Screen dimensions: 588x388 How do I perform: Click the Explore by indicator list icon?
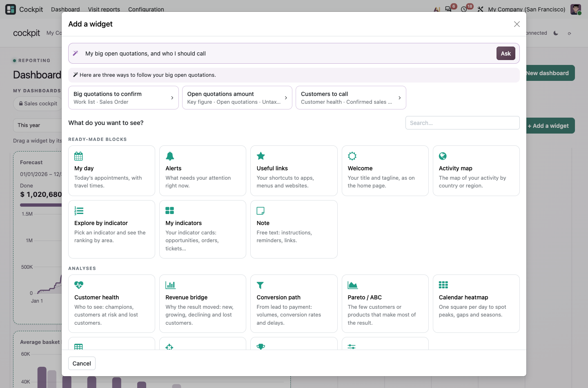[79, 211]
